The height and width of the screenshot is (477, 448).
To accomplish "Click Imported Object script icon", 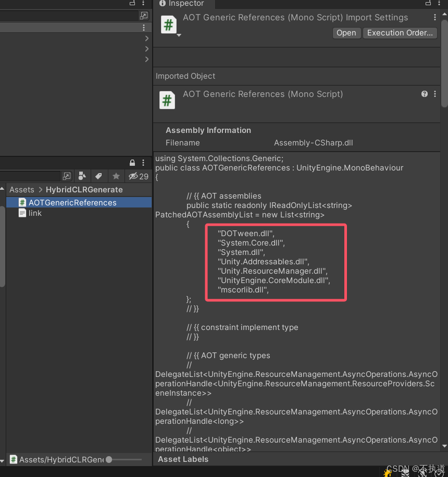I will coord(167,100).
